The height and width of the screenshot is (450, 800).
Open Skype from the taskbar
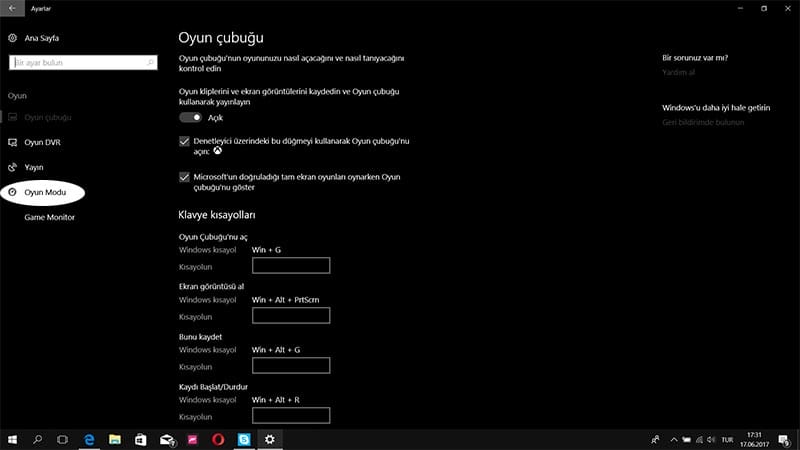[x=244, y=439]
